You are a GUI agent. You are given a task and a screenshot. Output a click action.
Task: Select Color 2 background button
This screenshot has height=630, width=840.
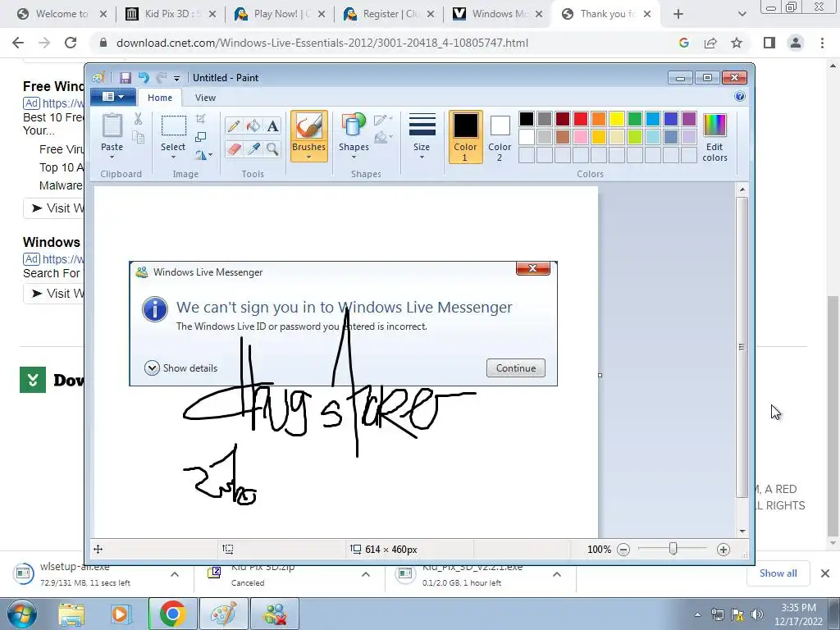500,137
